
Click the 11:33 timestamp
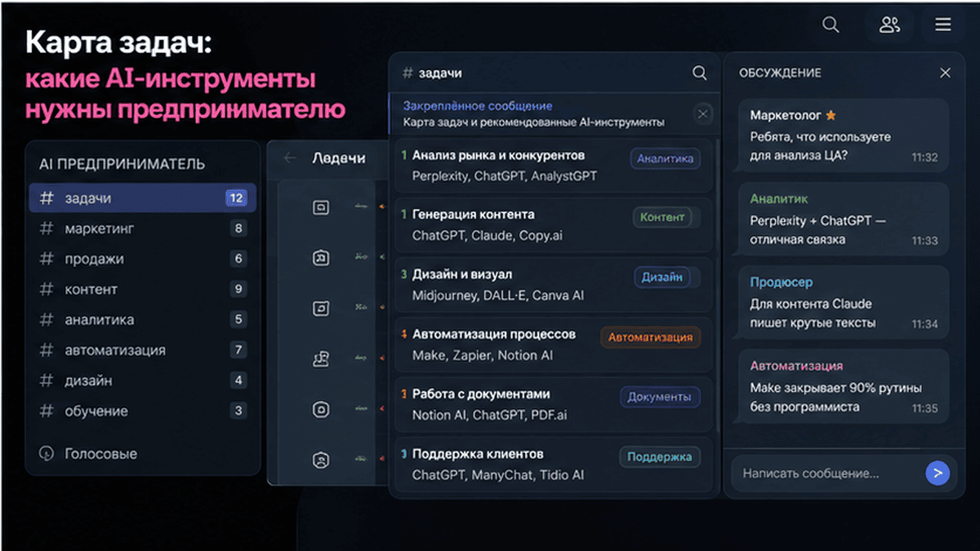coord(924,241)
